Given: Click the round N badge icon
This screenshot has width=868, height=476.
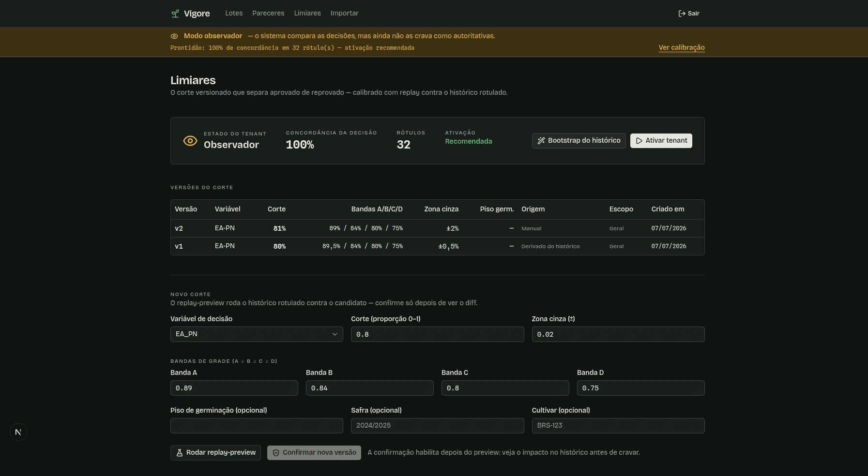Looking at the screenshot, I should click(18, 432).
